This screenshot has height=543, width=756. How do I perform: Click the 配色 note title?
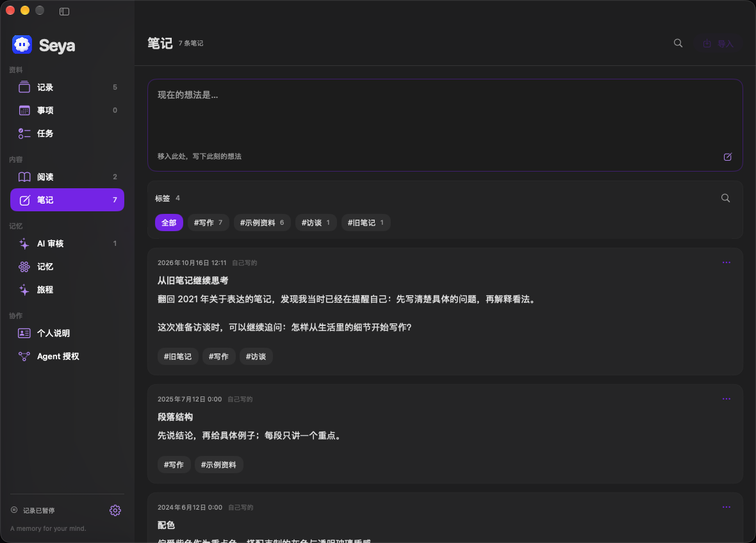coord(167,525)
